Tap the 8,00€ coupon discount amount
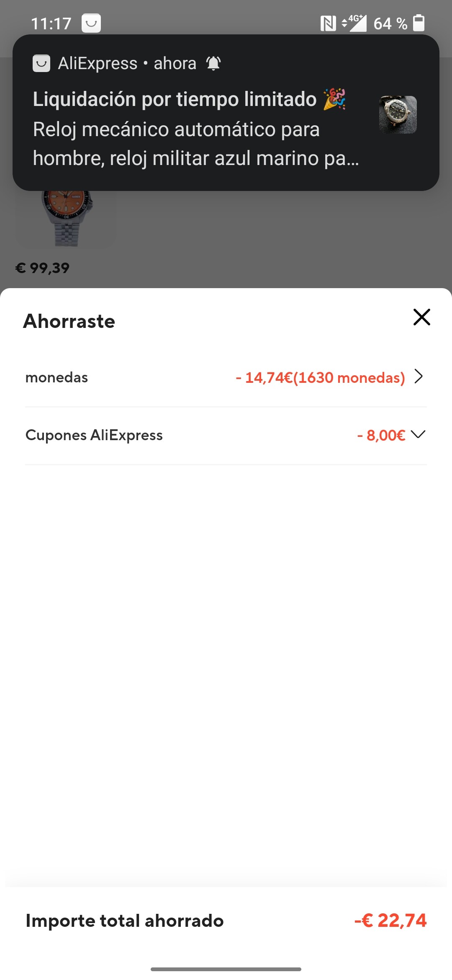The width and height of the screenshot is (452, 980). (x=381, y=435)
